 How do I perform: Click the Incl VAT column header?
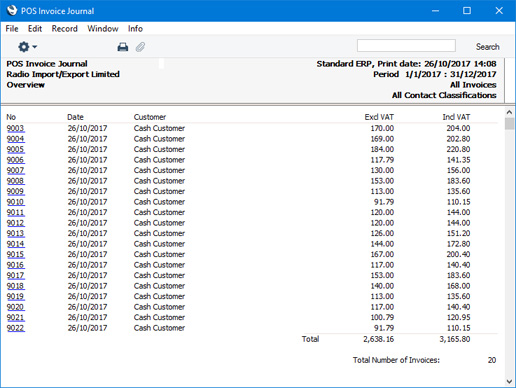tap(456, 117)
